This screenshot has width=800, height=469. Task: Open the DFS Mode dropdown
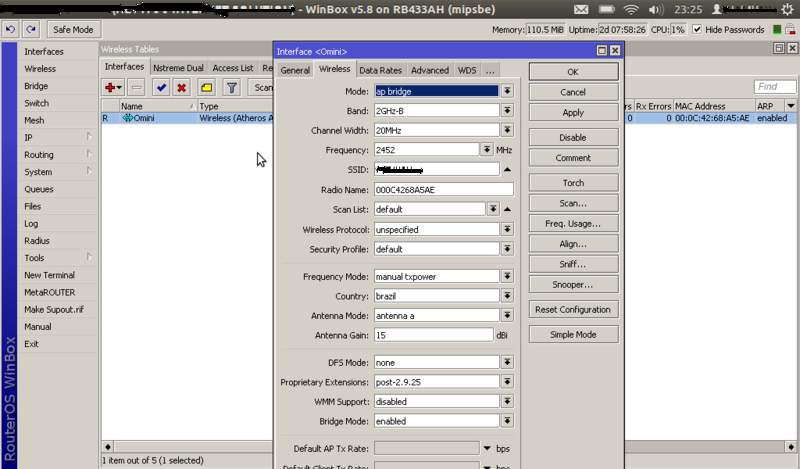click(x=507, y=362)
